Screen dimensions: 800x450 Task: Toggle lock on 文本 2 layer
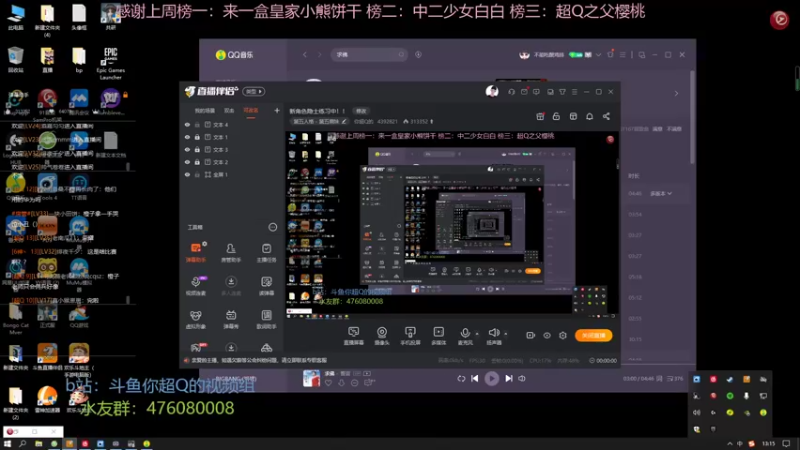click(x=197, y=162)
